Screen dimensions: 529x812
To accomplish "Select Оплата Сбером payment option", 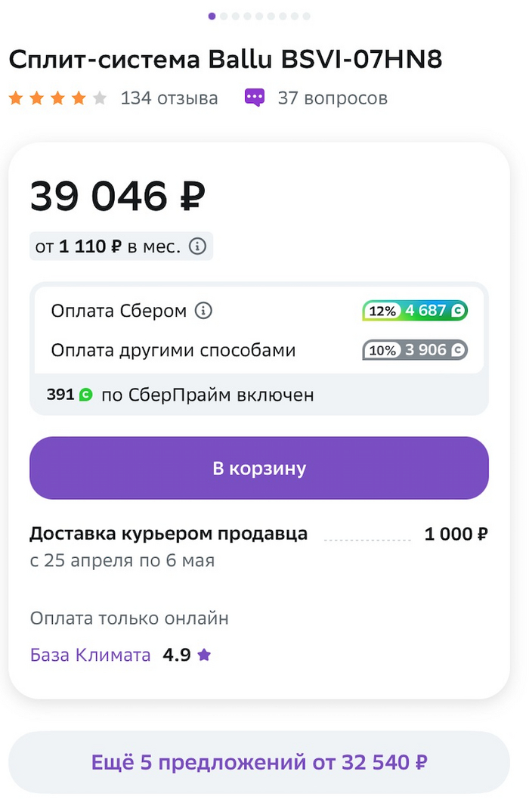I will point(119,311).
